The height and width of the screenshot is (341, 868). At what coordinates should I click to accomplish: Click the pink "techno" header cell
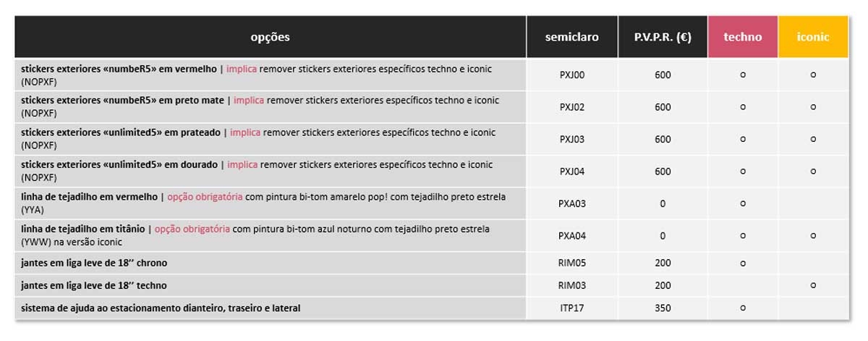(x=743, y=37)
